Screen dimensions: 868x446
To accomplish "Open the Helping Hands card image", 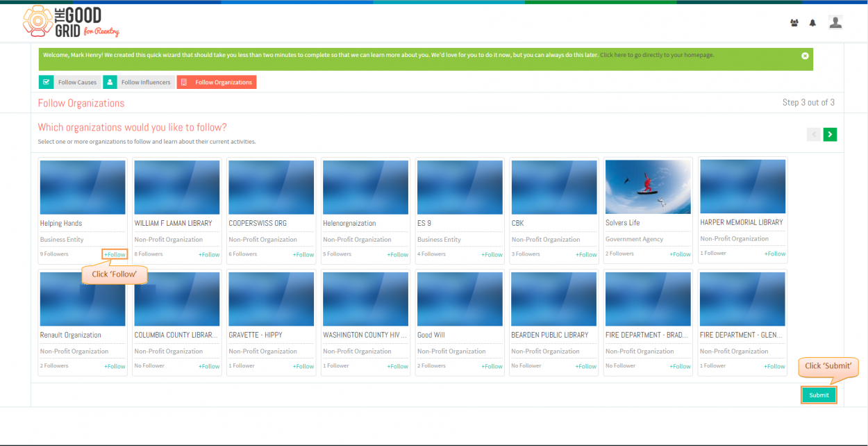I will (83, 187).
